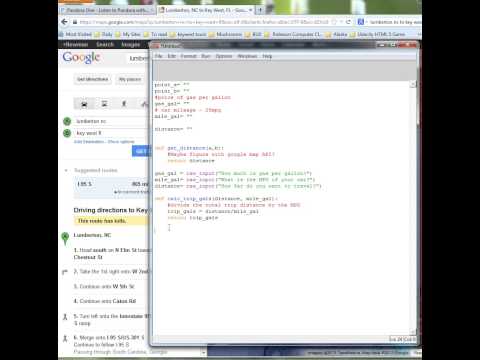
Task: Select the walking mode icon
Action: pos(124,104)
